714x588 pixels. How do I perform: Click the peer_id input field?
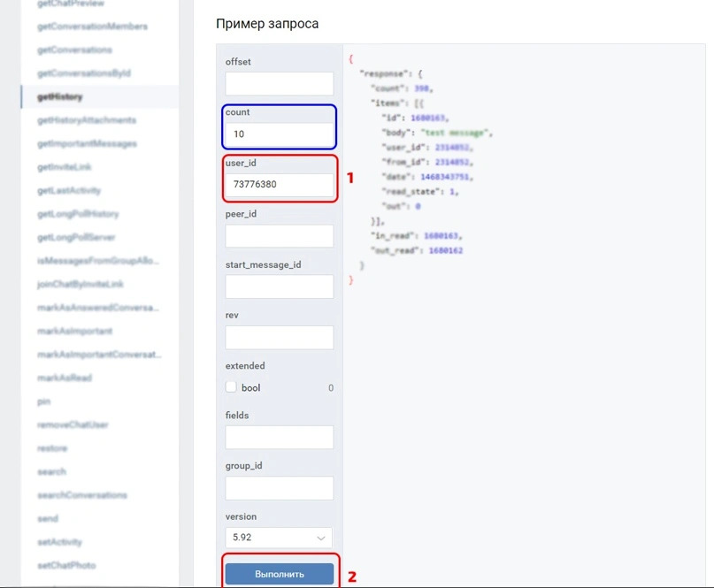(x=279, y=235)
